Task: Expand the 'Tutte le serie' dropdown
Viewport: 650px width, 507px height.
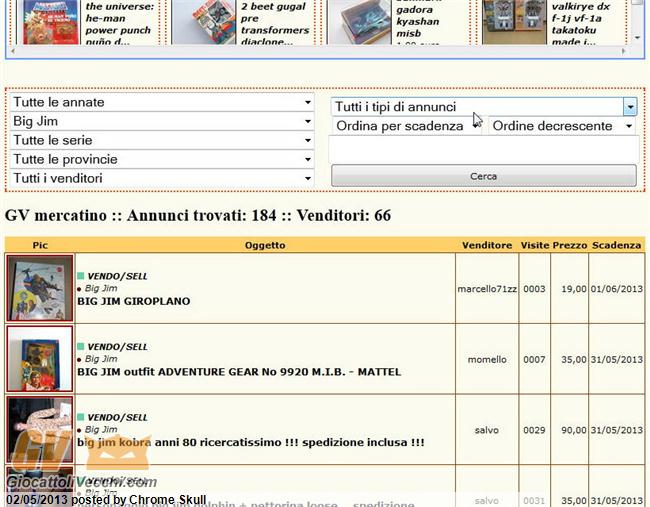Action: pyautogui.click(x=162, y=141)
